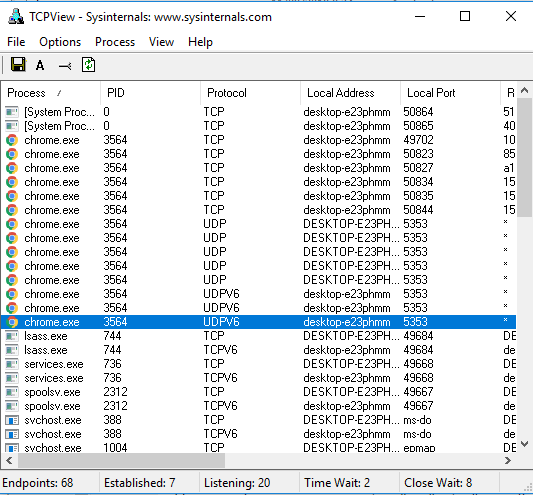Sort by the Protocol column header
This screenshot has width=533, height=495.
251,93
